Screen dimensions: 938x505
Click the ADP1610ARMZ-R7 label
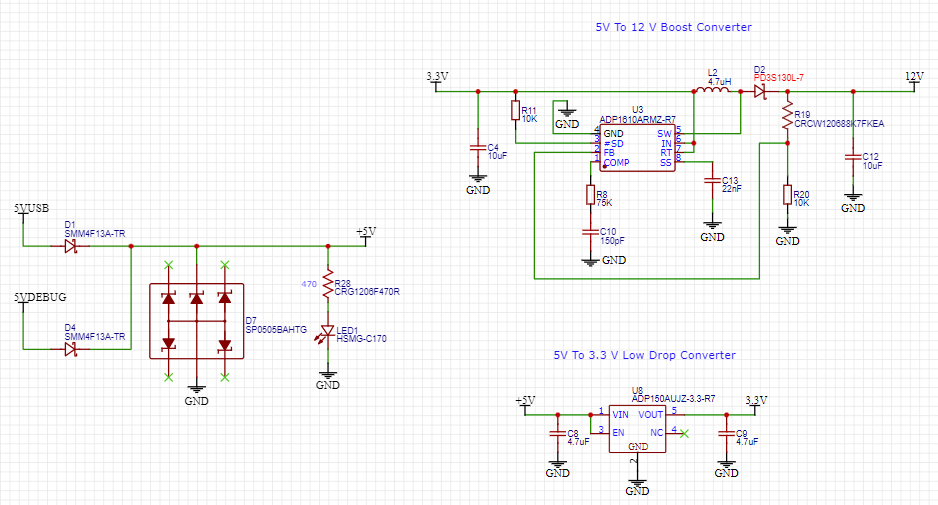click(637, 120)
